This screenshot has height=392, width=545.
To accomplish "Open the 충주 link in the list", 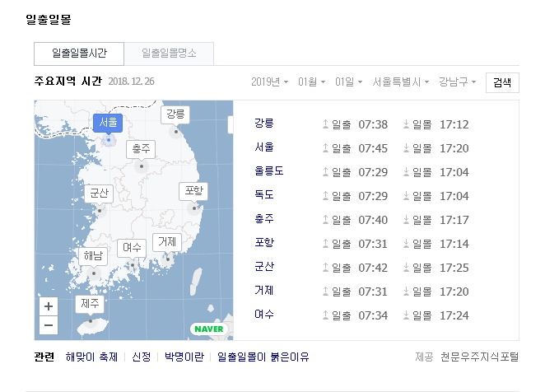I will coord(264,219).
